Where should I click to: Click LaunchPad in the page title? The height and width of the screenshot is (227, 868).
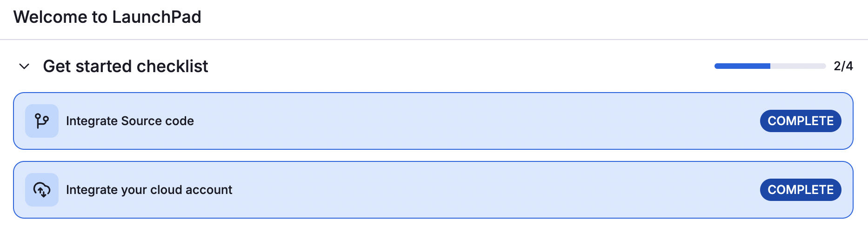[157, 17]
